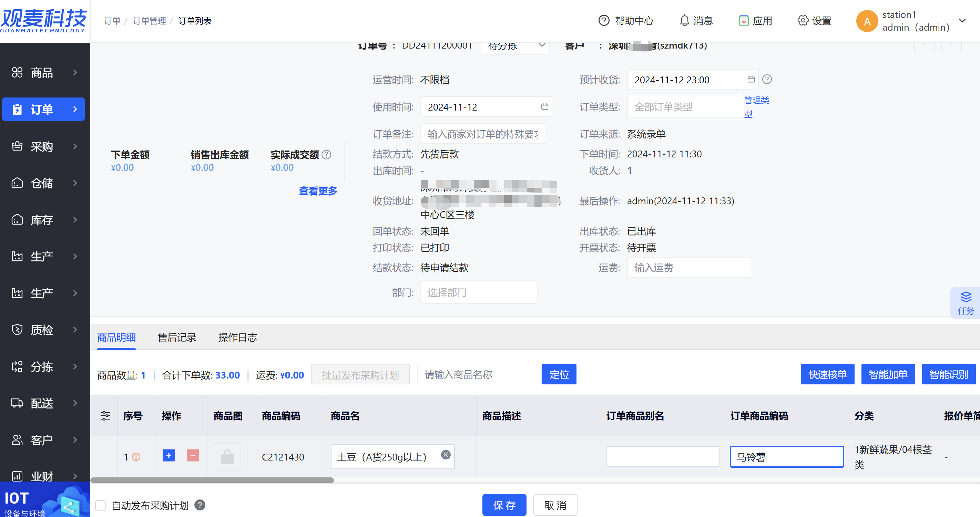Click help icon beside 实际成交额
980x517 pixels.
326,155
